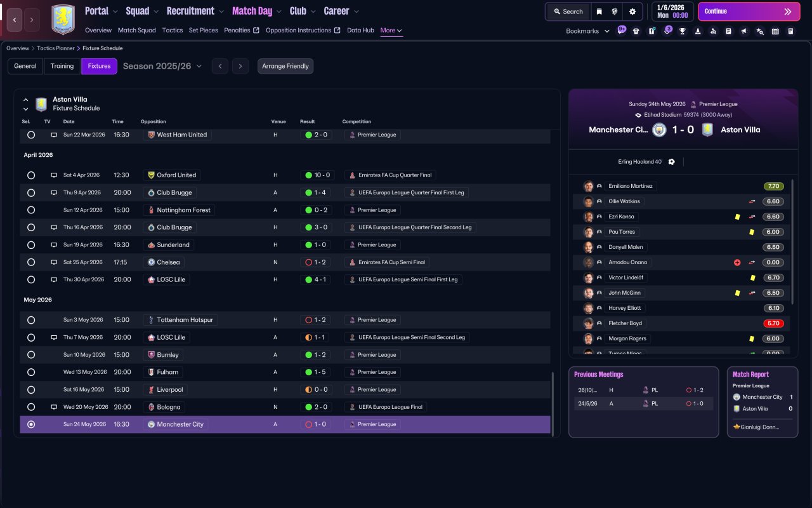Click the Oxford United 10 - 0 result
The height and width of the screenshot is (508, 812).
point(317,175)
